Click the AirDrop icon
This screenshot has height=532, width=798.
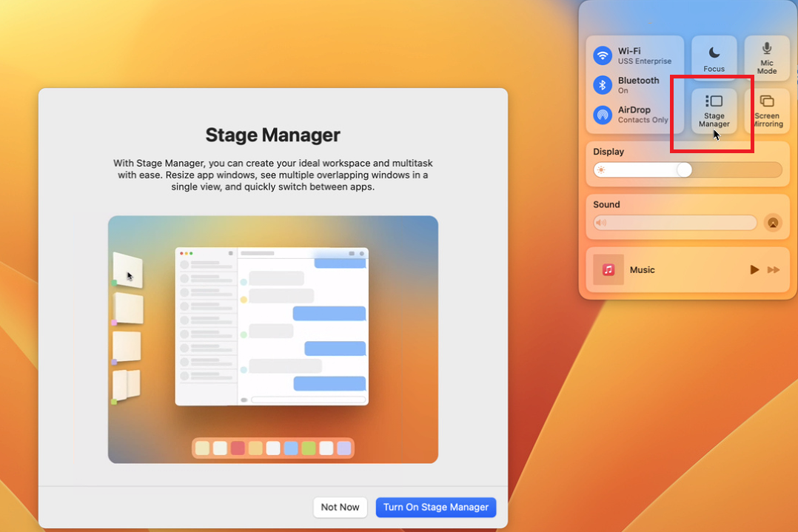pos(603,115)
